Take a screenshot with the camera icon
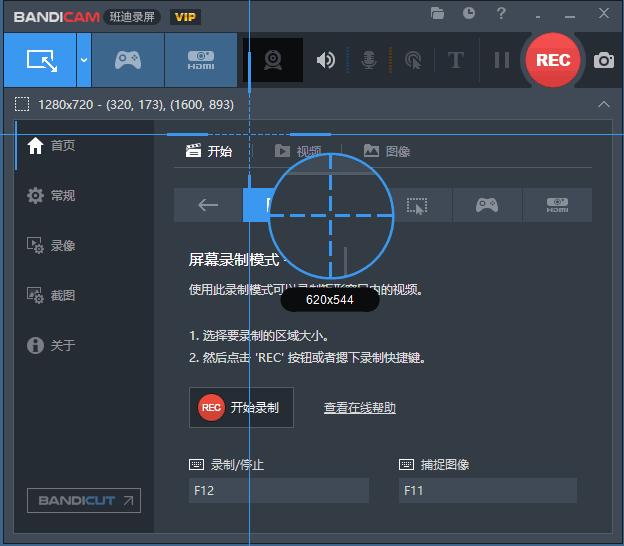The image size is (624, 546). pyautogui.click(x=604, y=60)
